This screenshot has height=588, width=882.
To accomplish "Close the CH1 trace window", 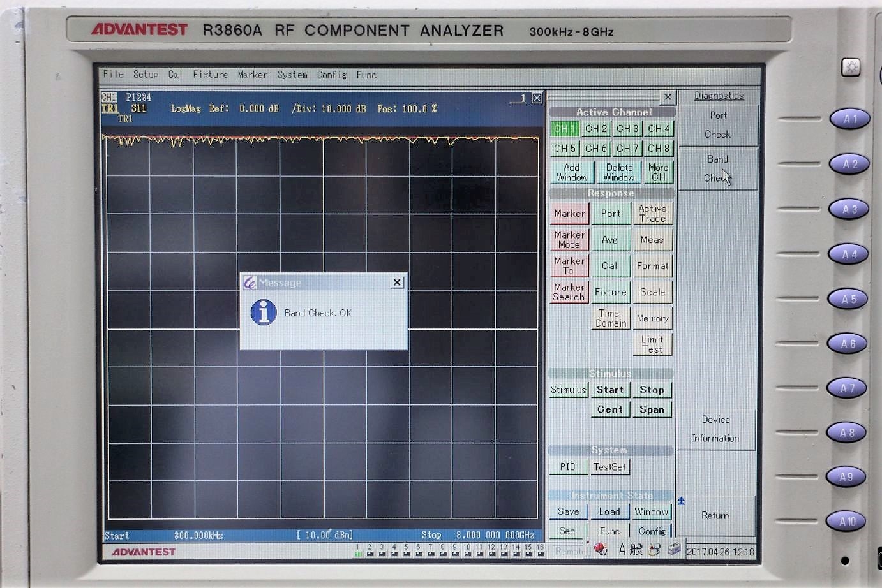I will tap(537, 98).
